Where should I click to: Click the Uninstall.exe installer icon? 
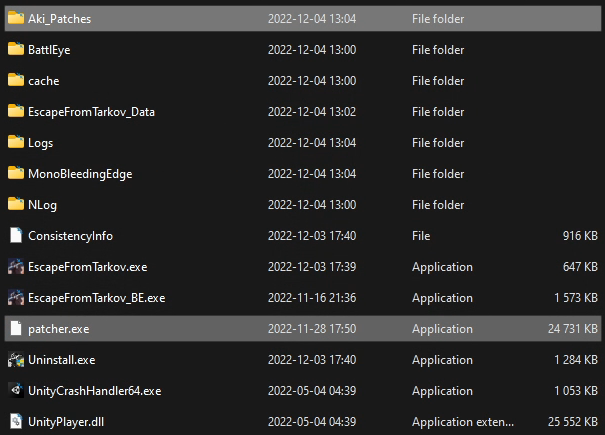click(16, 359)
